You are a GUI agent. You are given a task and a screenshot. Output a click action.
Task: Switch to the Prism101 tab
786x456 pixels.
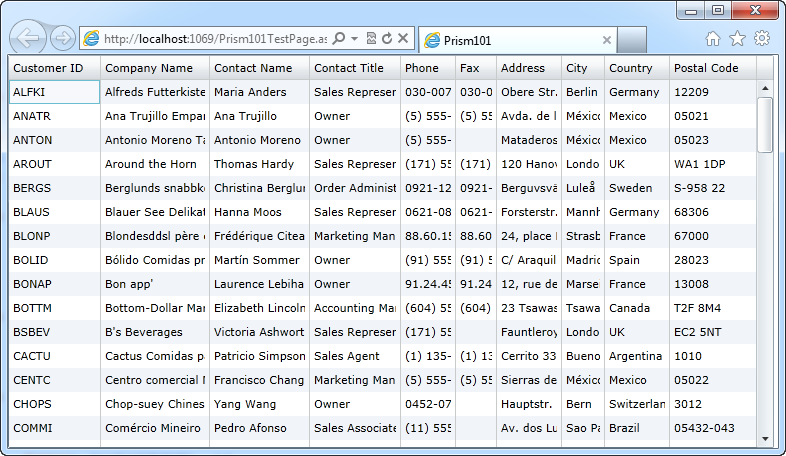[x=510, y=40]
